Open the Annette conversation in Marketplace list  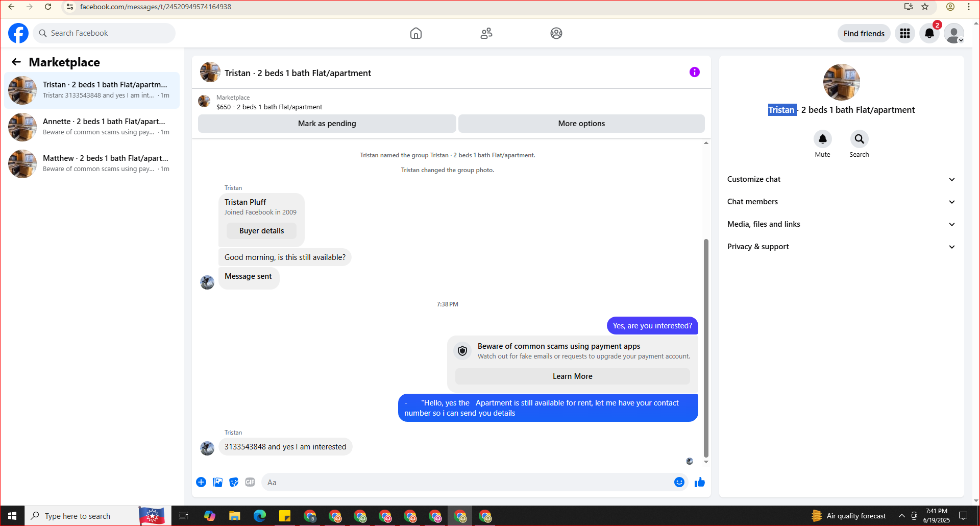click(92, 127)
